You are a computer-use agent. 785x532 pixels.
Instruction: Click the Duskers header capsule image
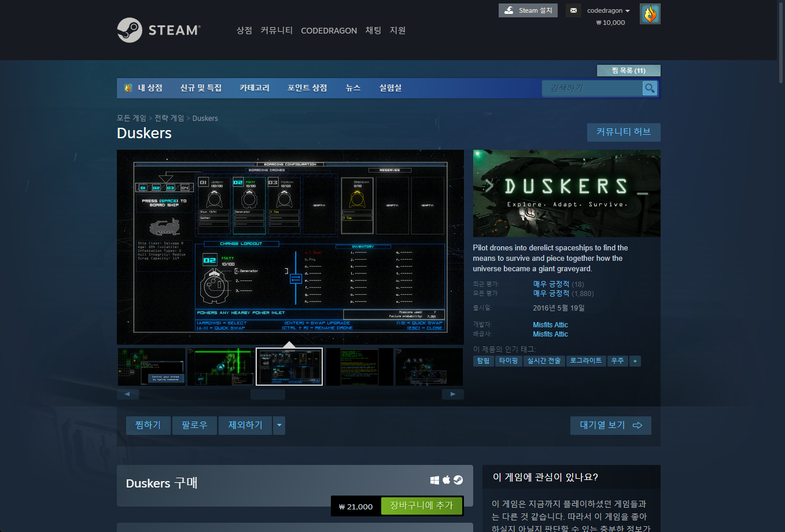click(x=566, y=193)
